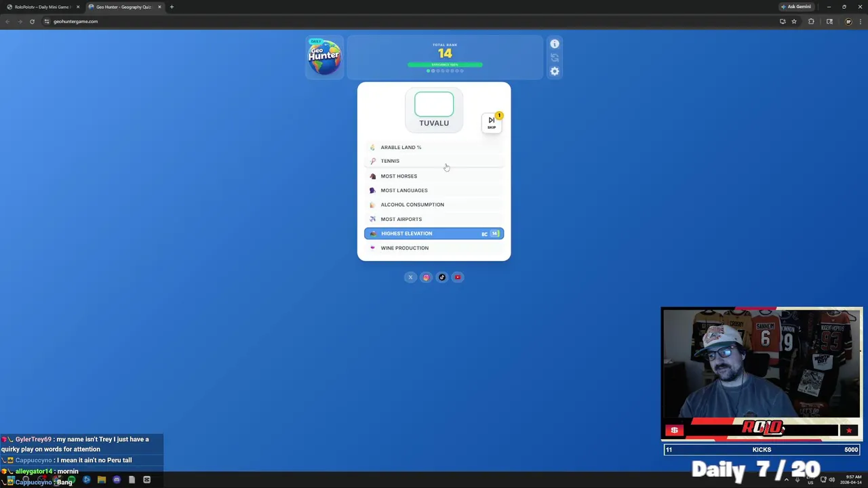This screenshot has height=488, width=868.
Task: Open a new browser tab
Action: 172,7
